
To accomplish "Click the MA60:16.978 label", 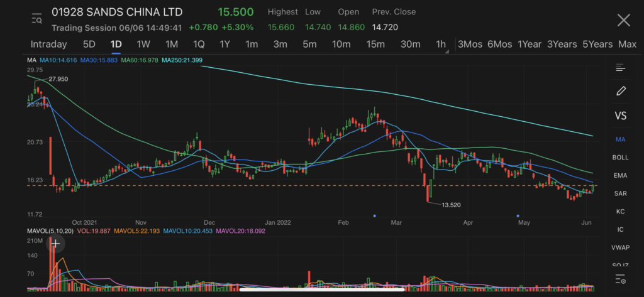I will (140, 60).
